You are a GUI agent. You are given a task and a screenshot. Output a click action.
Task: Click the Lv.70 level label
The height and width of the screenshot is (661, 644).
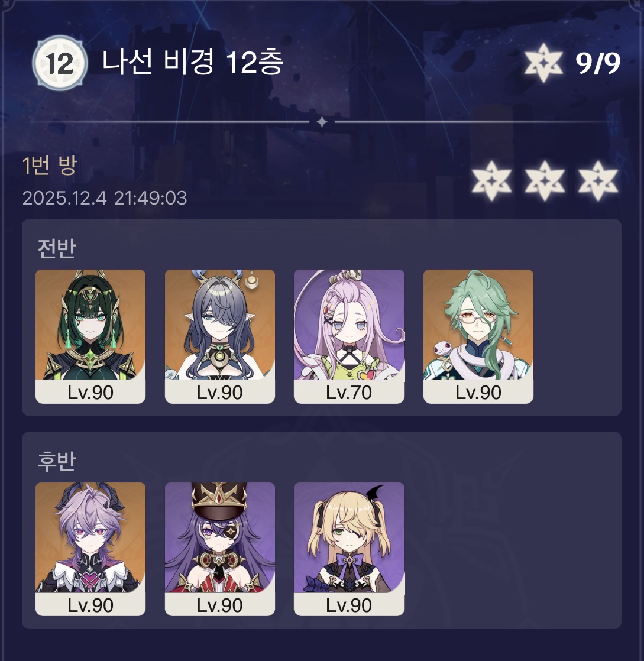(x=349, y=393)
